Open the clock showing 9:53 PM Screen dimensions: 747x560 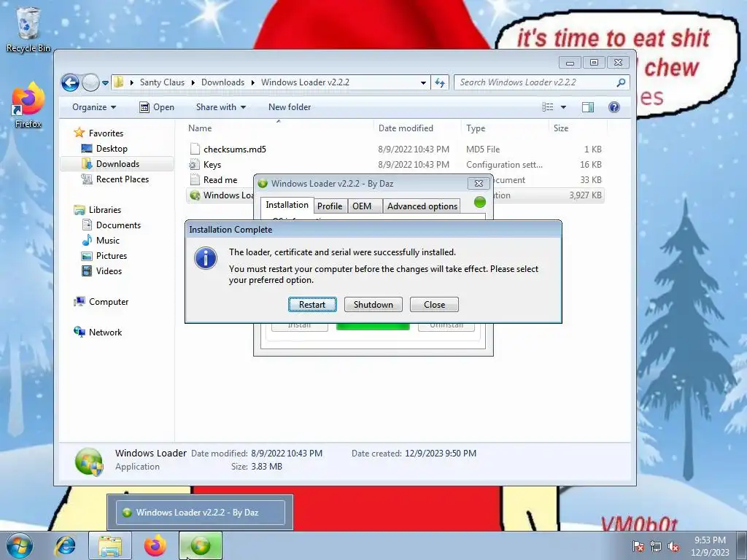(710, 545)
